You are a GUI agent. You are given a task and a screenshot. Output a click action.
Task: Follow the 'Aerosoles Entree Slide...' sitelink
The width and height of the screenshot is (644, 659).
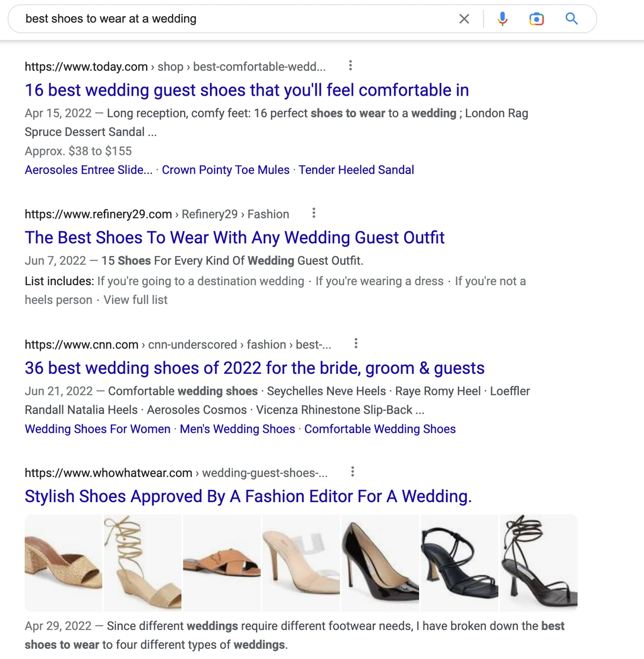pos(89,170)
